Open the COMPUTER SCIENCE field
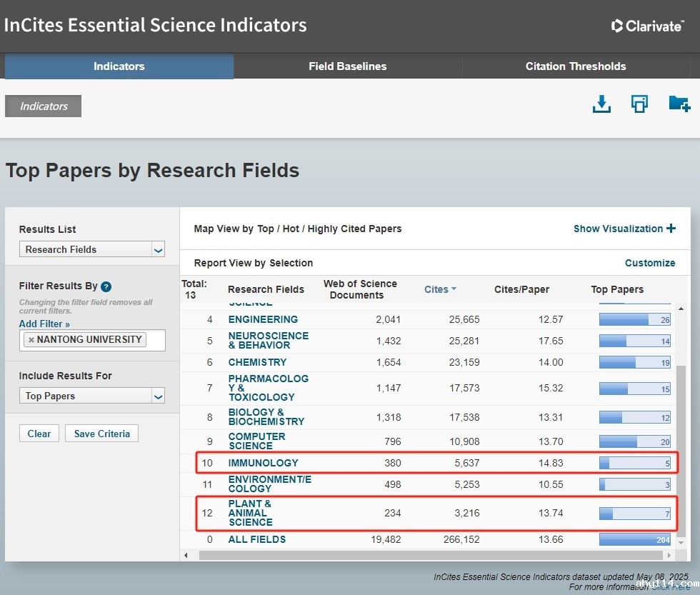Image resolution: width=700 pixels, height=595 pixels. pos(256,441)
